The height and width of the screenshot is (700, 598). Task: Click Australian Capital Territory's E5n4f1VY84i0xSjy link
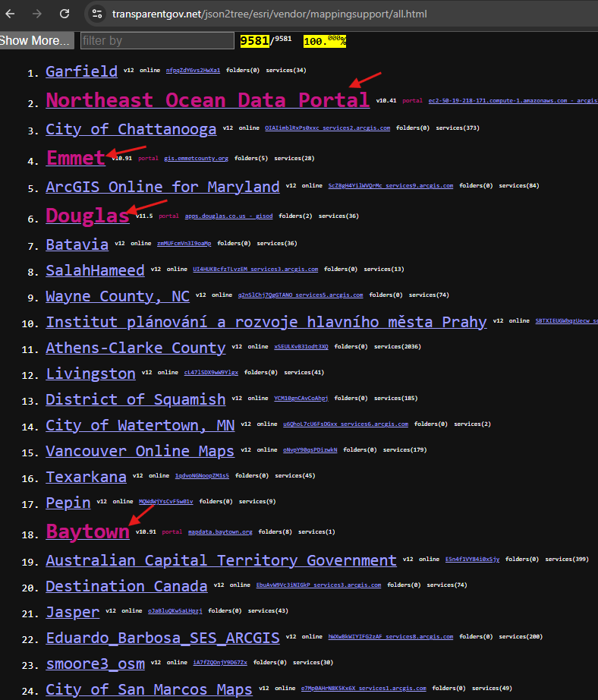[472, 560]
